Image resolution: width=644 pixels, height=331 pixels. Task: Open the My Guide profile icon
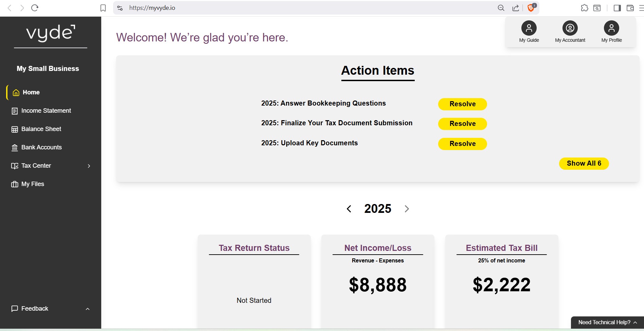(x=529, y=28)
